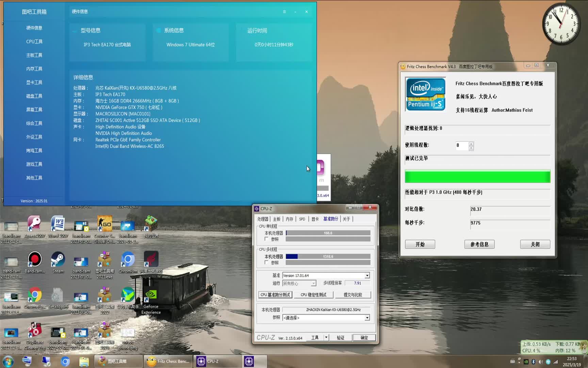Screen dimensions: 588x368
Task: Switch to the SPD tab in CPU-Z
Action: [x=301, y=219]
